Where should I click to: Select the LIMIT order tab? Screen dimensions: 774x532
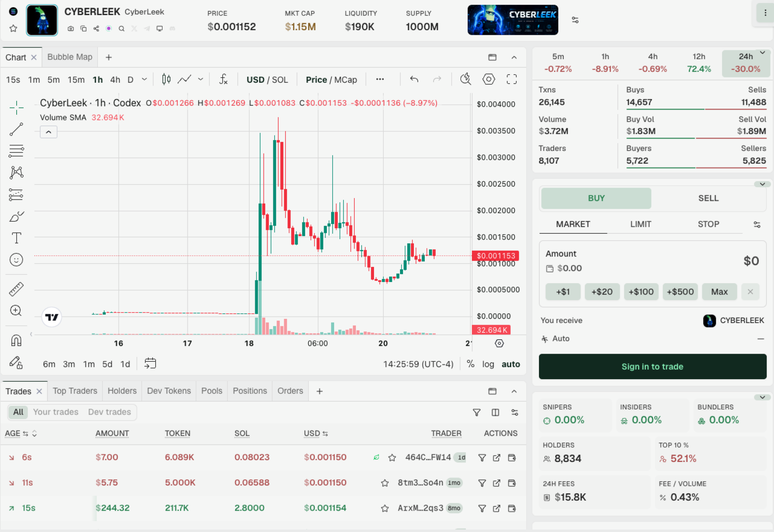pyautogui.click(x=640, y=224)
